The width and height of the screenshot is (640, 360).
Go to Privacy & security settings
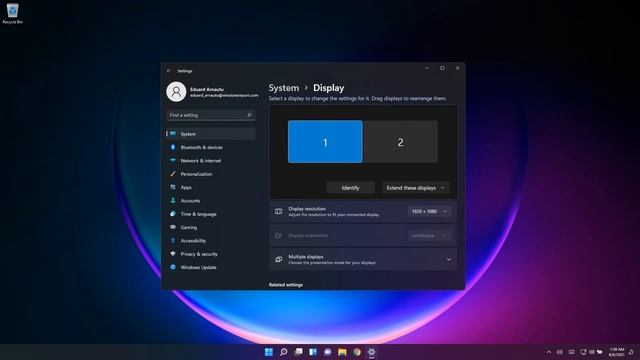click(211, 254)
